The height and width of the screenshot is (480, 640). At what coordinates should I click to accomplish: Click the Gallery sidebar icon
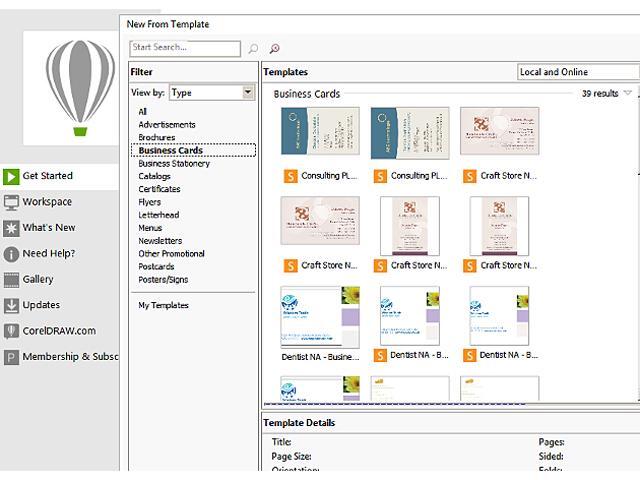point(11,280)
